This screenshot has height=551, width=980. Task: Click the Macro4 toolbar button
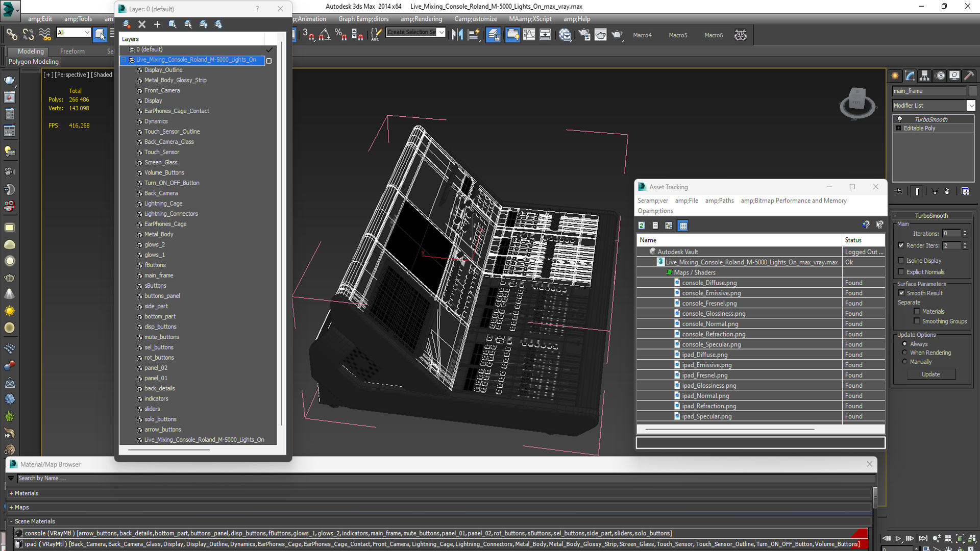[642, 35]
